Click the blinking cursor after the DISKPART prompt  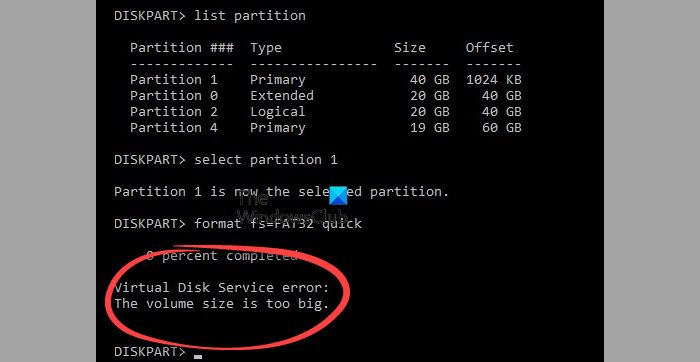(198, 357)
